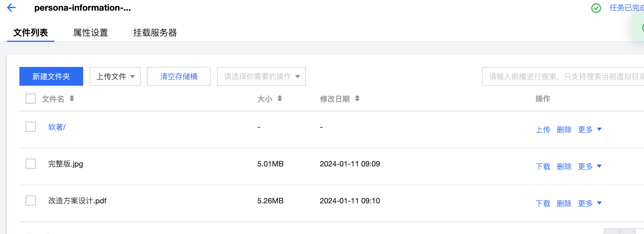Click the persona-information bucket title
644x234 pixels.
coord(83,8)
